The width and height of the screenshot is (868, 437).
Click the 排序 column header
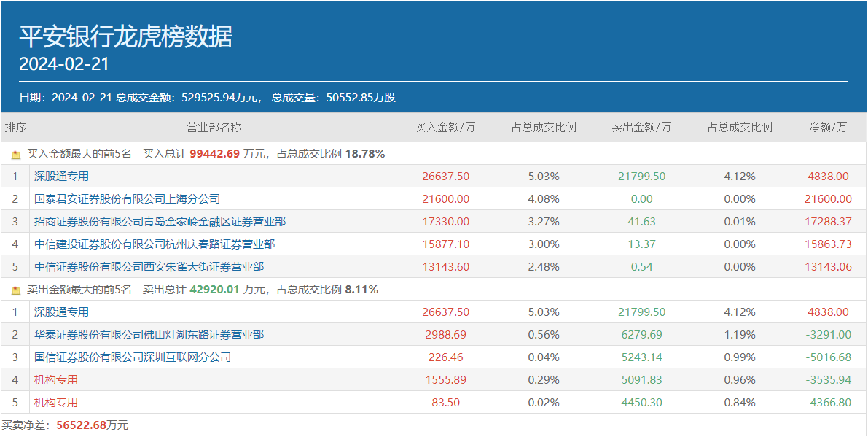point(15,128)
